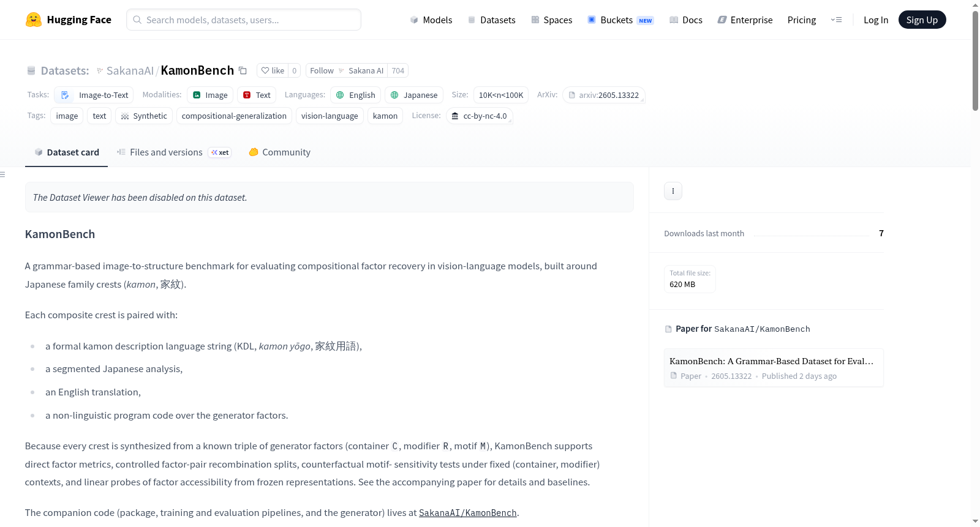This screenshot has height=527, width=980.
Task: Open the Spaces menu item
Action: pyautogui.click(x=552, y=20)
